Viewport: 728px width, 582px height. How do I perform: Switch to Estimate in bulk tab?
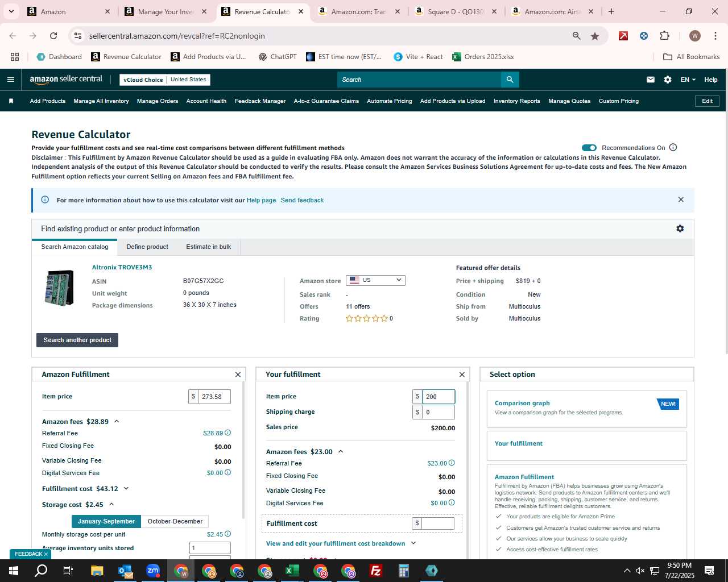click(209, 247)
